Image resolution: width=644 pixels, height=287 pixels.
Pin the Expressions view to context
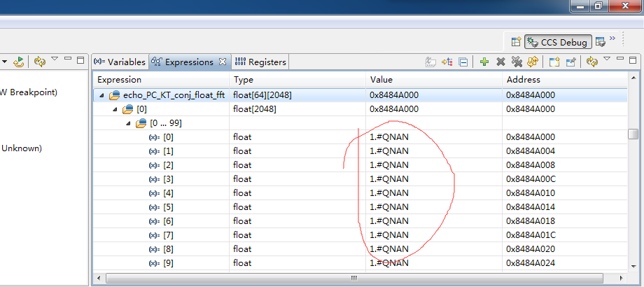coord(571,62)
